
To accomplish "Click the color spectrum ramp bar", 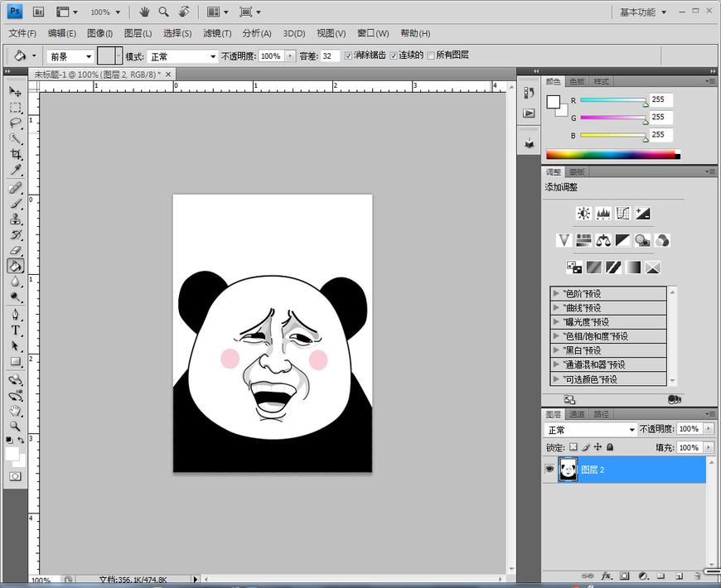I will tap(612, 155).
